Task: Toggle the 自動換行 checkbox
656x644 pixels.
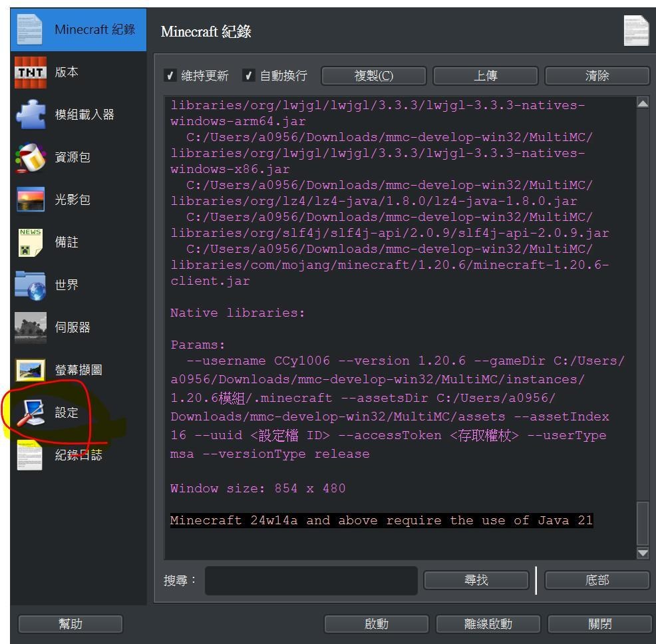Action: coord(249,75)
